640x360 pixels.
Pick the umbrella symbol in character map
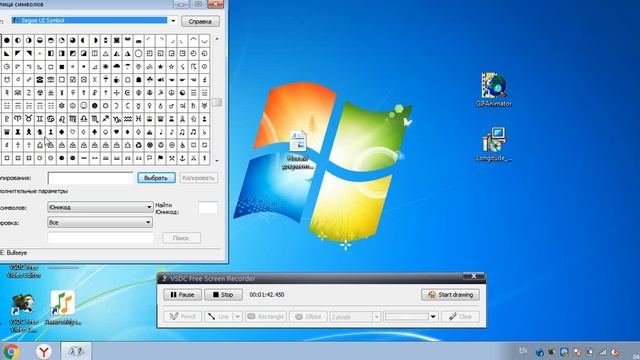point(128,67)
